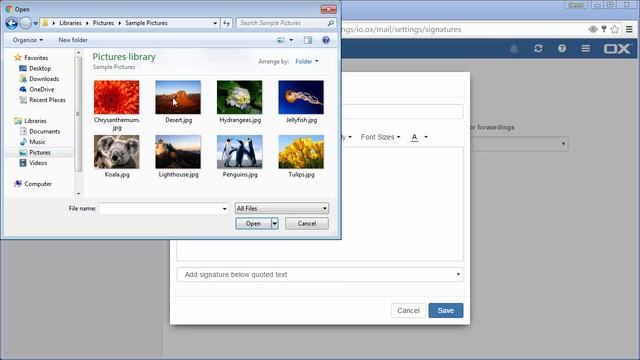Viewport: 640px width, 360px height.
Task: Click the OX refresh icon
Action: pos(538,49)
